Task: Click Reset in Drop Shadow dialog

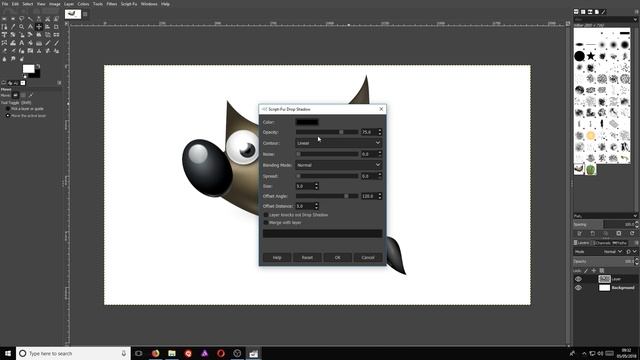Action: 307,258
